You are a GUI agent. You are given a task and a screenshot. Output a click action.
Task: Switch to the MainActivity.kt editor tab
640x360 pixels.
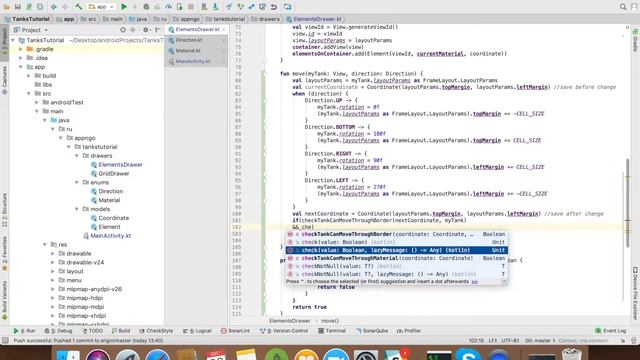pyautogui.click(x=193, y=61)
